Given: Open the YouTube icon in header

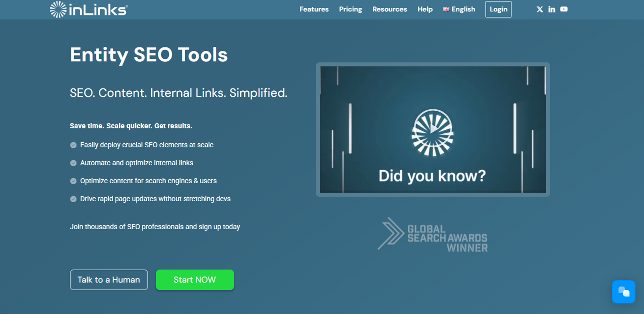Looking at the screenshot, I should 564,9.
